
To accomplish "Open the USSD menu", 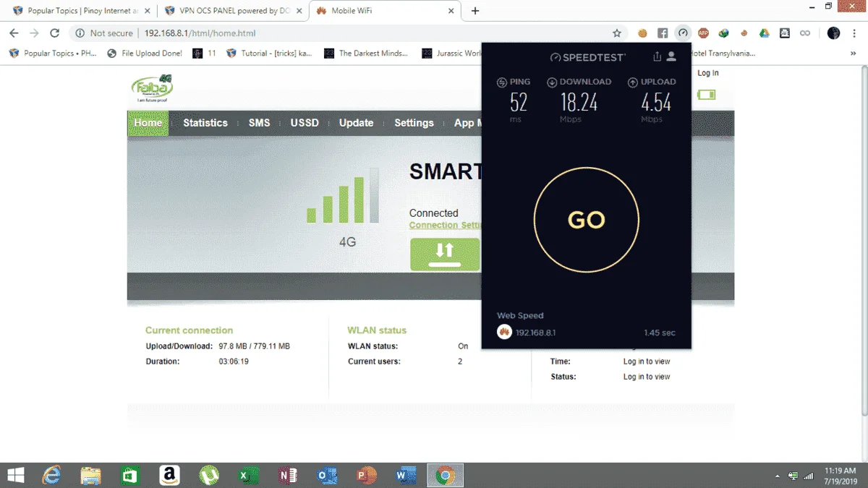I will coord(305,123).
